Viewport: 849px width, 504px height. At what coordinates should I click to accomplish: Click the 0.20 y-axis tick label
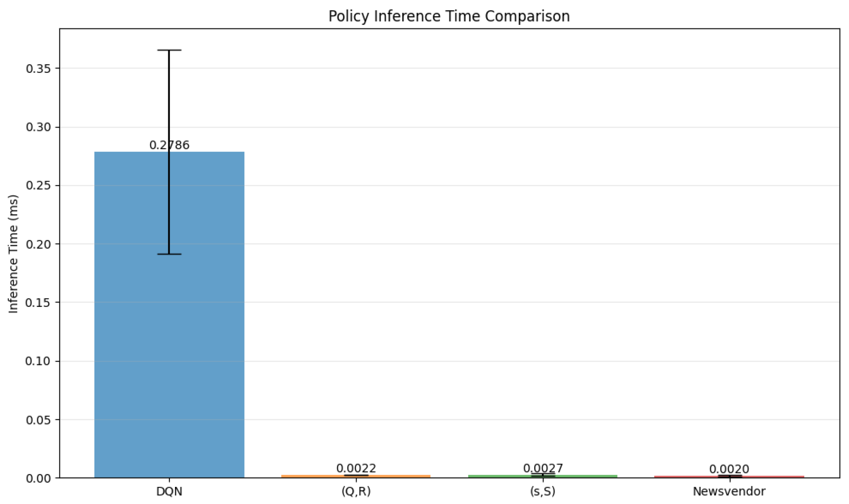tap(38, 244)
